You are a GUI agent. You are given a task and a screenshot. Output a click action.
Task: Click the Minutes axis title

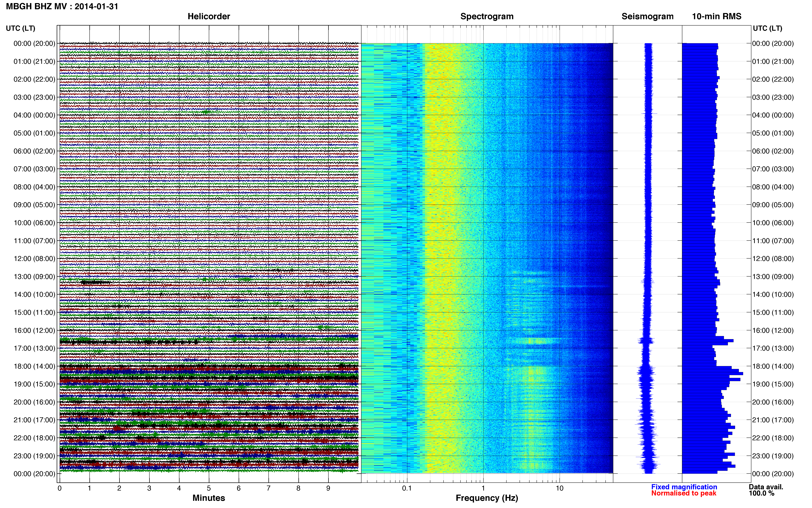click(x=208, y=498)
